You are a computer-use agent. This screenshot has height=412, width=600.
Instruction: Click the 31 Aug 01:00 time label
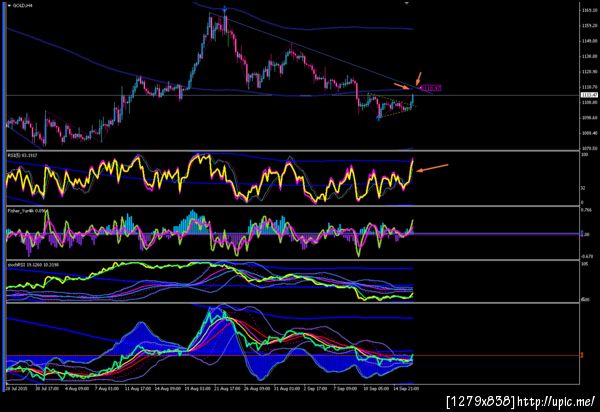click(x=287, y=389)
